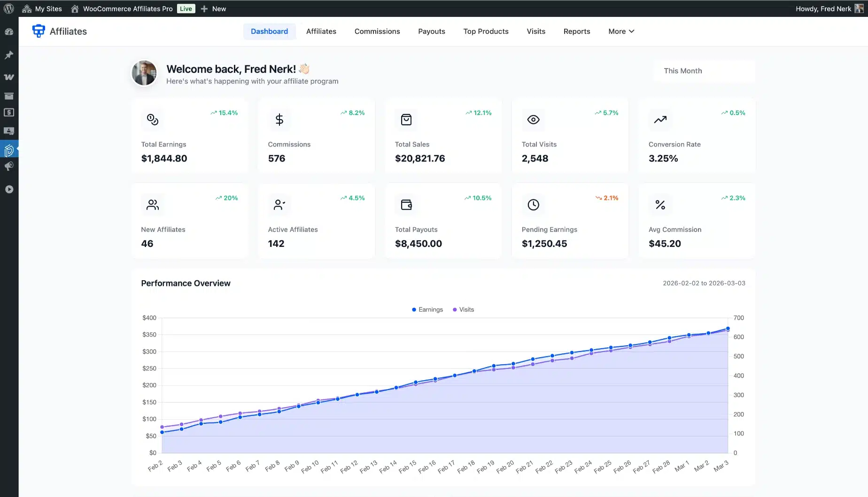Click the WordPress logo in admin bar

8,8
